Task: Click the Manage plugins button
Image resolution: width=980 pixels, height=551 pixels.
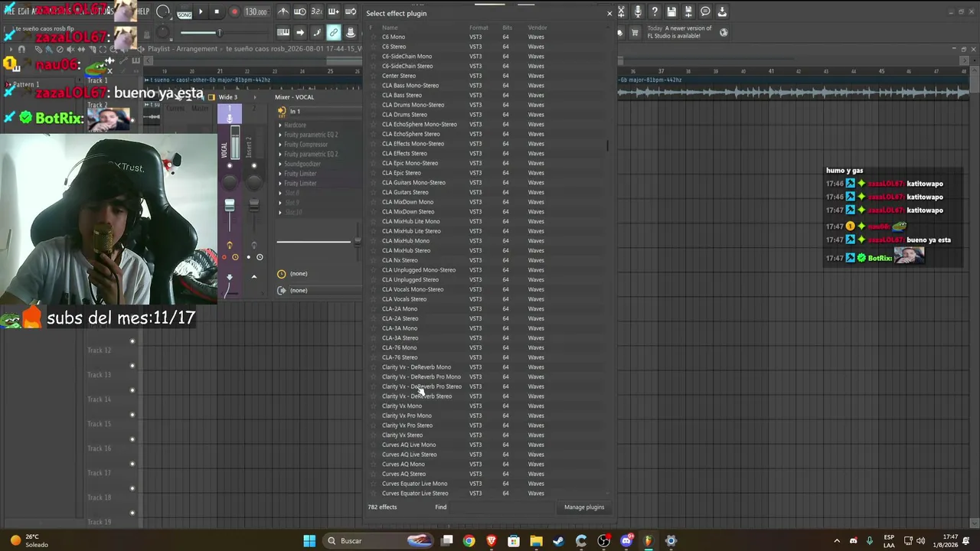Action: [x=584, y=507]
